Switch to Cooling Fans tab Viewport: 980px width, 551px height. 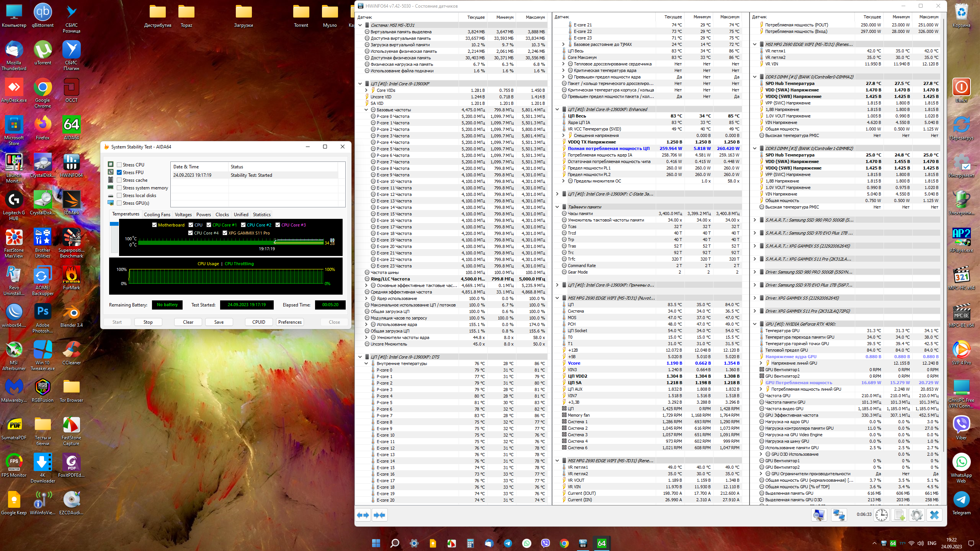pos(157,215)
